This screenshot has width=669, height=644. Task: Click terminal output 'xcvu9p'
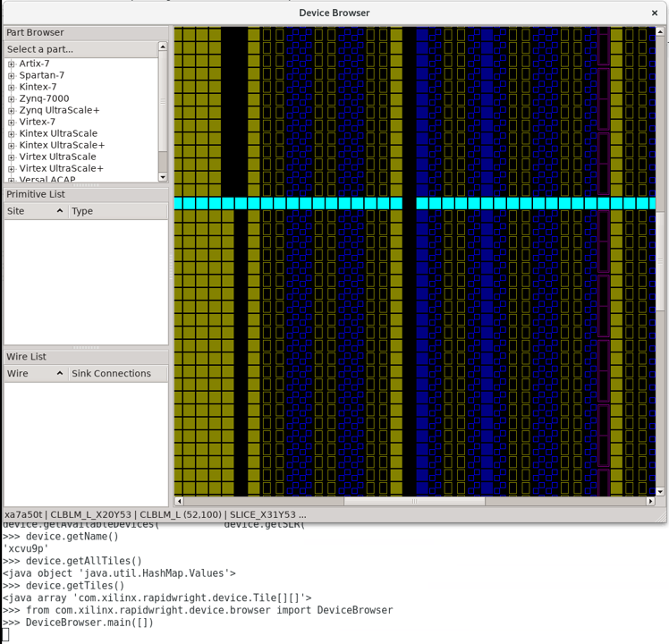[26, 548]
